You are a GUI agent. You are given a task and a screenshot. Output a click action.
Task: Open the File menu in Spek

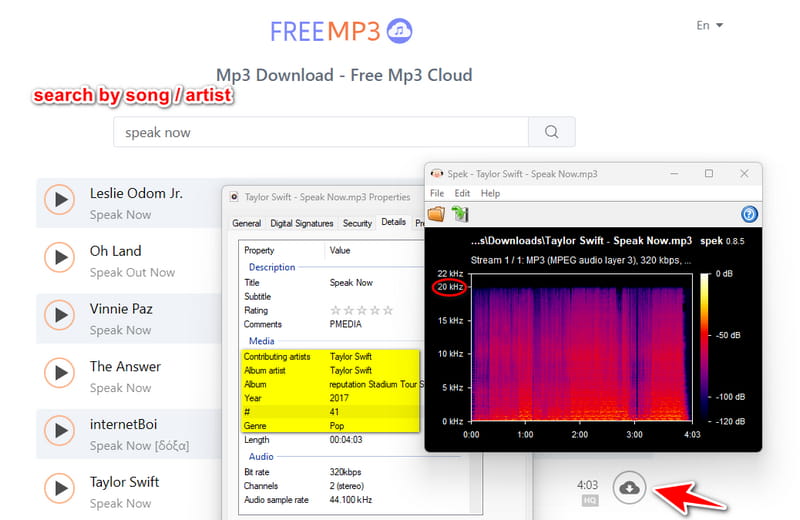pos(437,193)
